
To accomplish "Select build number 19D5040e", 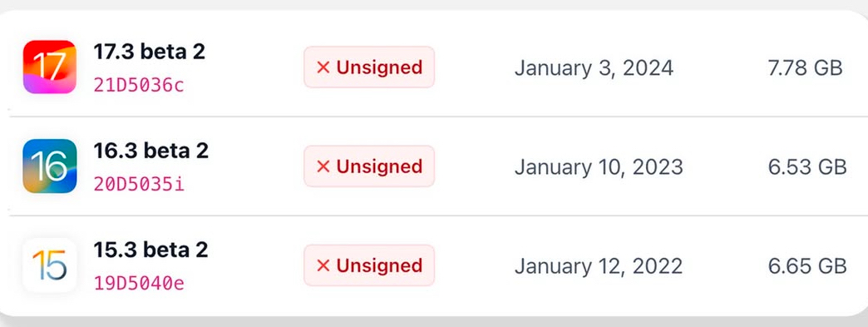I will pos(138,284).
